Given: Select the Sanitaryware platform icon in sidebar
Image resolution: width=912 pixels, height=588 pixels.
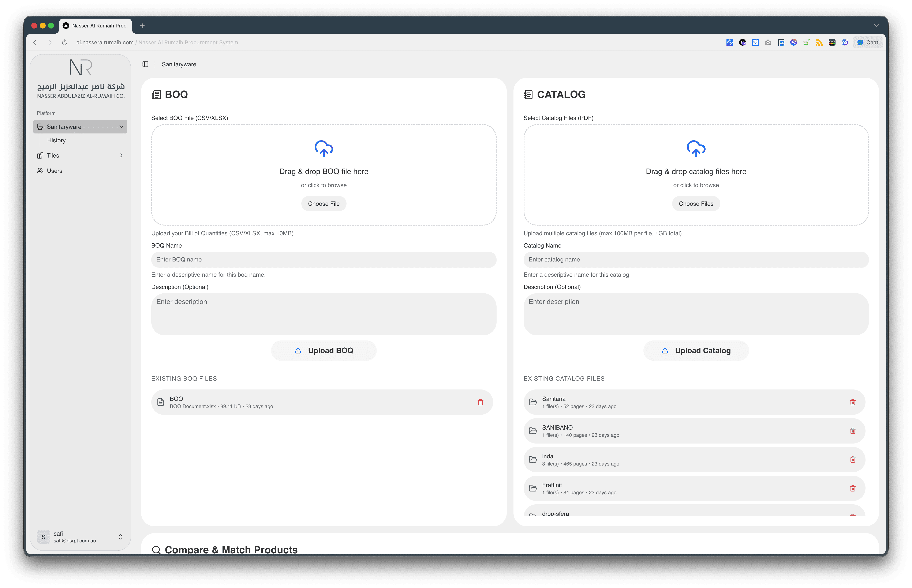Looking at the screenshot, I should (41, 126).
